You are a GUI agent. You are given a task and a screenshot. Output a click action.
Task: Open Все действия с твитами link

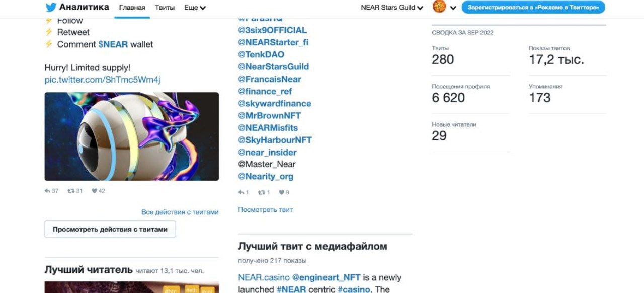pyautogui.click(x=180, y=212)
